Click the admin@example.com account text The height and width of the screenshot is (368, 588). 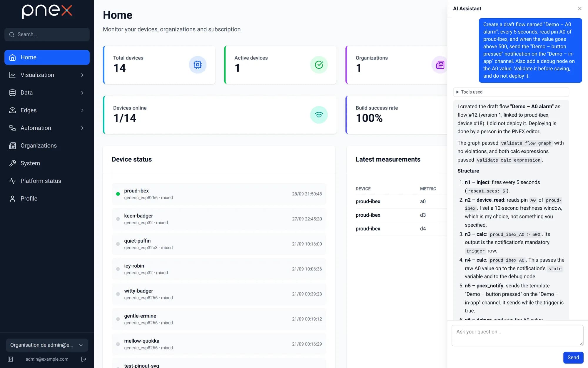click(x=47, y=359)
